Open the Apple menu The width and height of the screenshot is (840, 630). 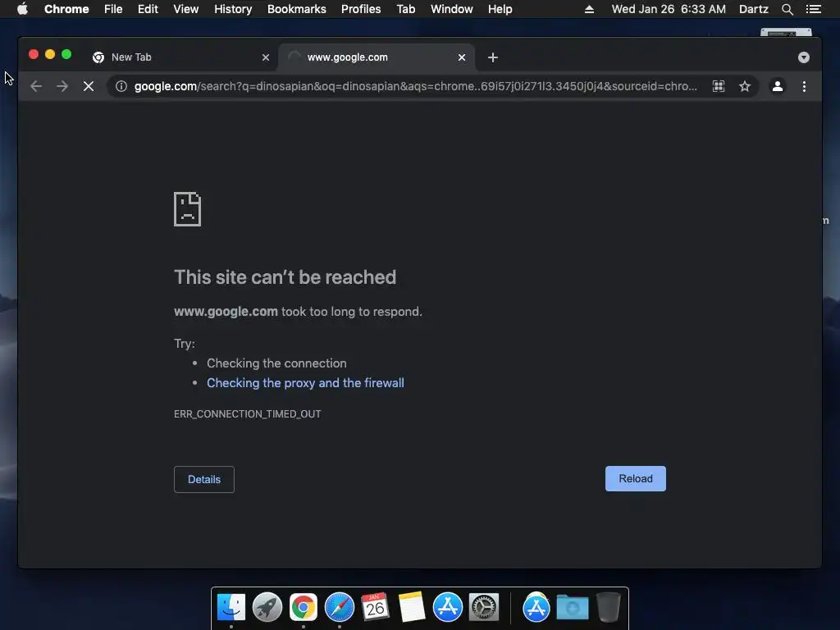(22, 9)
